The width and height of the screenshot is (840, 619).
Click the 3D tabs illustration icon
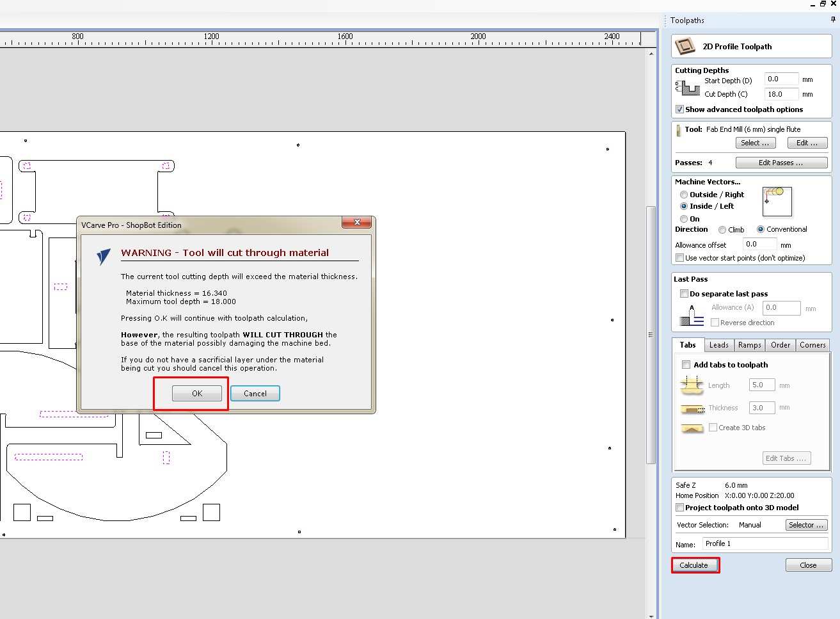692,428
